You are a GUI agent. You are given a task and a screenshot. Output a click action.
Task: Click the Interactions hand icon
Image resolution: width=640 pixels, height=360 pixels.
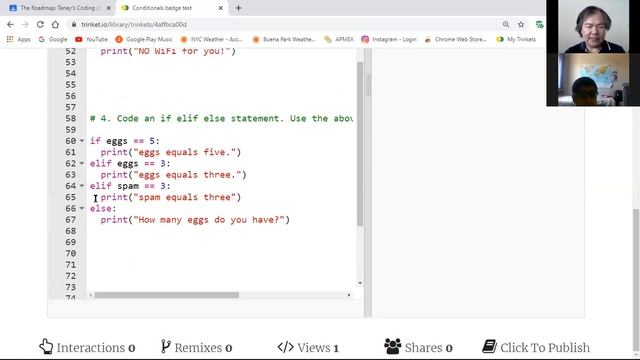coord(46,347)
